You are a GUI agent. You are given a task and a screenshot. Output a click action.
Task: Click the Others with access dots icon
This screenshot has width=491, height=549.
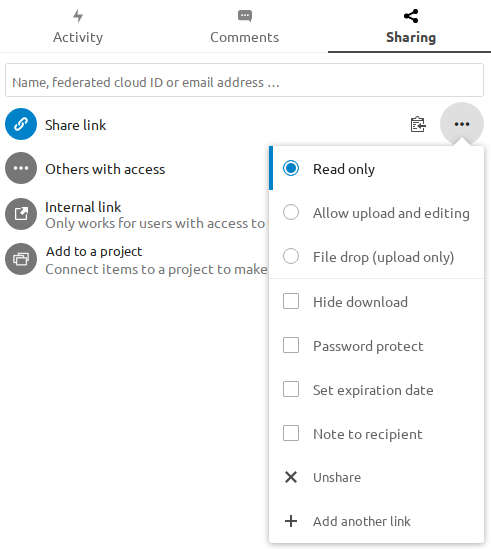[21, 168]
